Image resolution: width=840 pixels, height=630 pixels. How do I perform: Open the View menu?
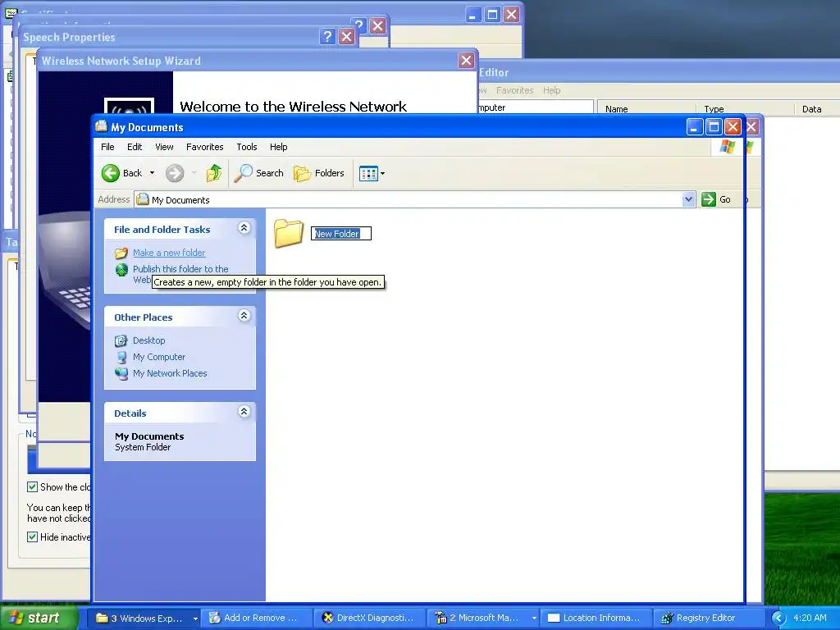[164, 147]
